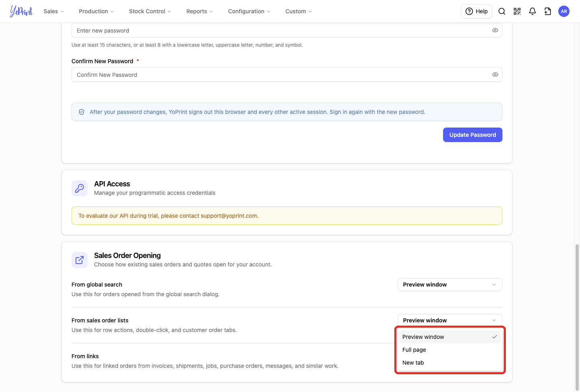Collapse the From sales order lists dropdown

click(450, 320)
